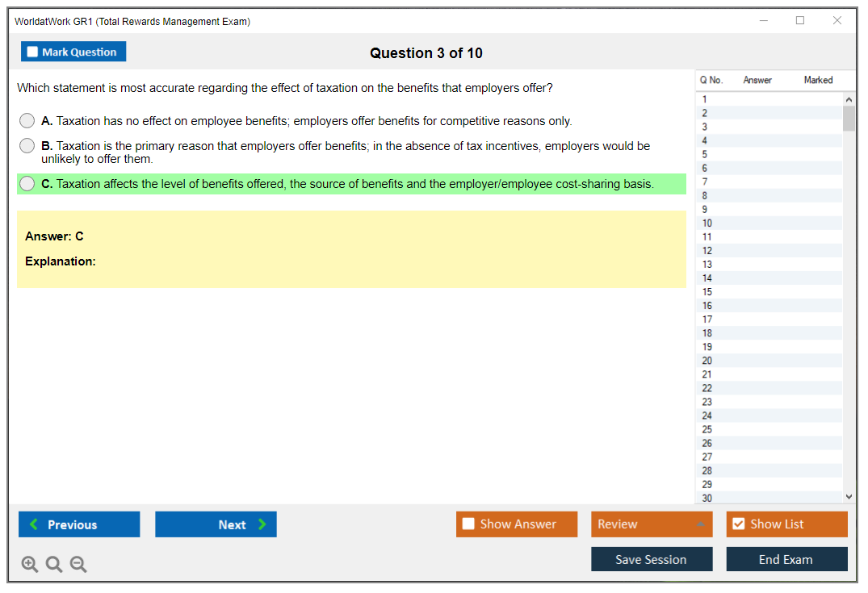Viewport: 868px width, 593px height.
Task: Select answer option A radio button
Action: tap(27, 121)
